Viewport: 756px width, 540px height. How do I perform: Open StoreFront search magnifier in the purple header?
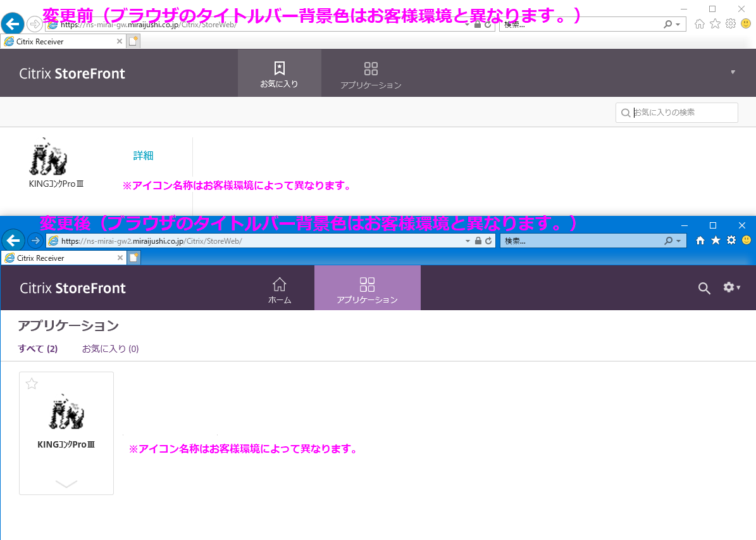[x=704, y=288]
